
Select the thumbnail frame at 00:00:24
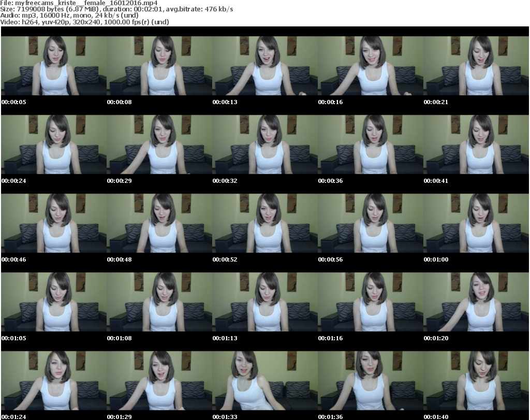[54, 144]
